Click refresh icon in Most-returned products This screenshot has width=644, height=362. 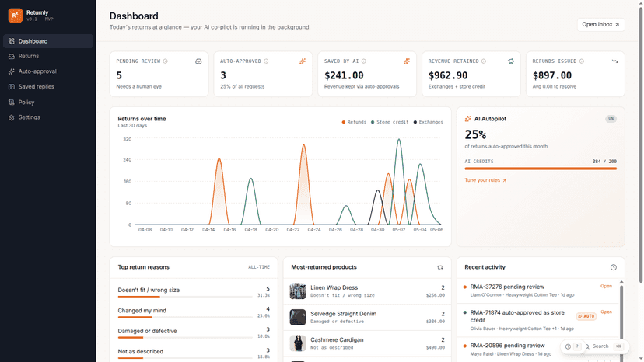tap(440, 267)
